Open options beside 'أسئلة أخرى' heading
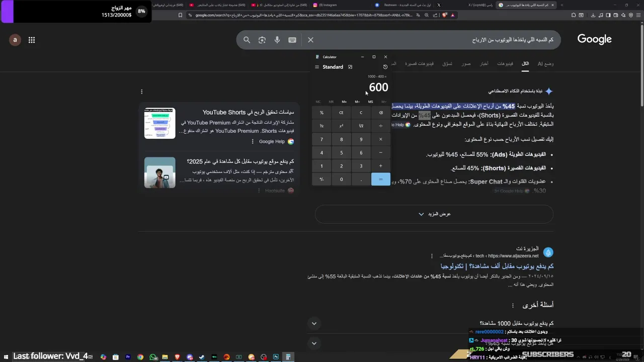This screenshot has width=644, height=362. point(513,305)
